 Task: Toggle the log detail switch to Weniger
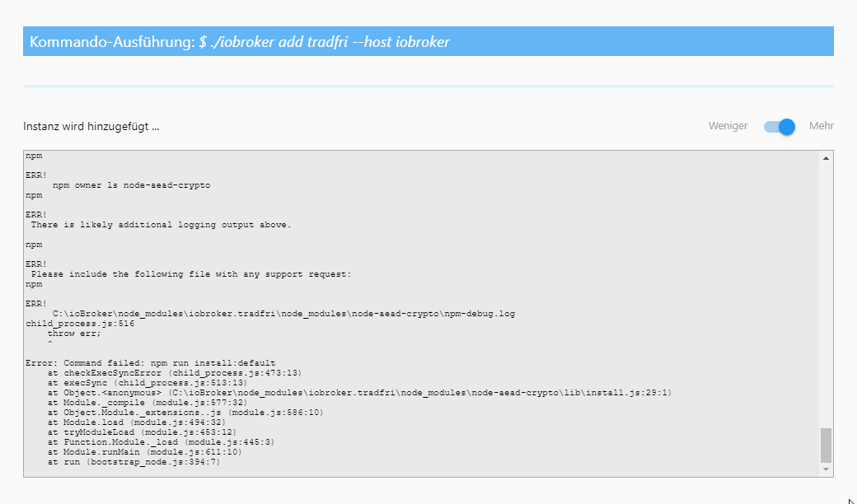point(778,126)
